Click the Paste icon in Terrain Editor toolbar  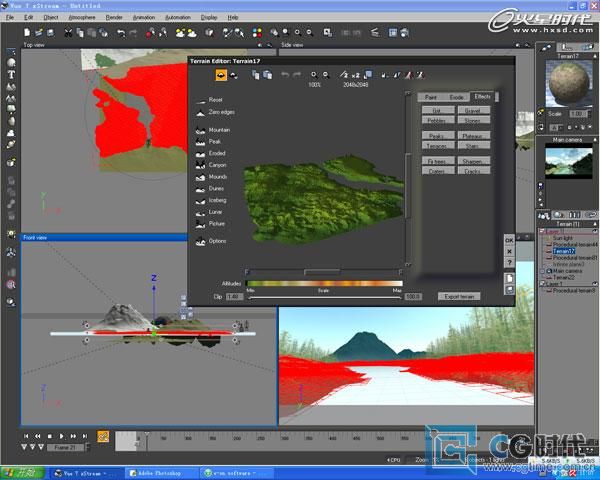[x=267, y=75]
